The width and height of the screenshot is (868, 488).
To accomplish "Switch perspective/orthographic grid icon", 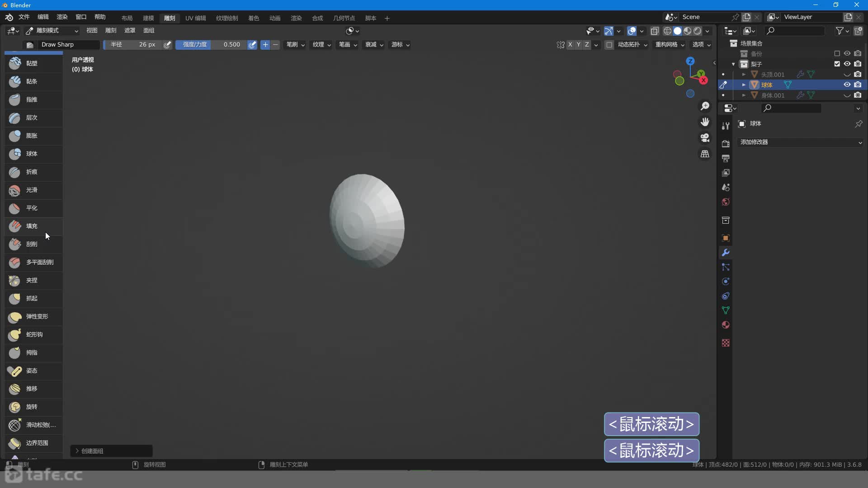I will [x=705, y=154].
